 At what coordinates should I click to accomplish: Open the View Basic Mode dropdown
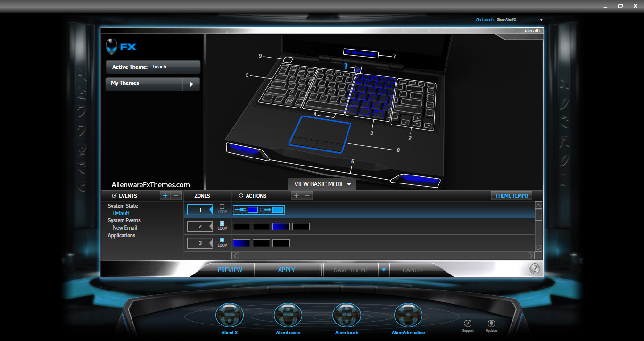[322, 184]
